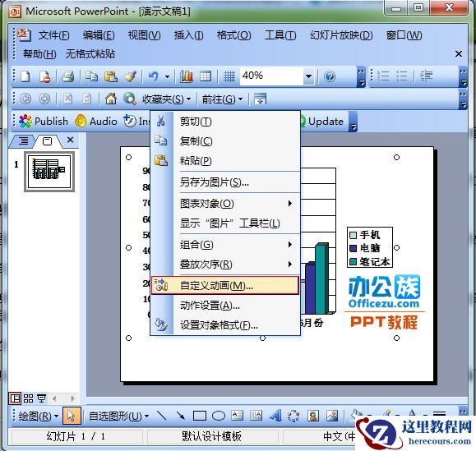Choose Format Object (设置对象格式)
Viewport: 476px width, 451px height.
click(x=224, y=325)
